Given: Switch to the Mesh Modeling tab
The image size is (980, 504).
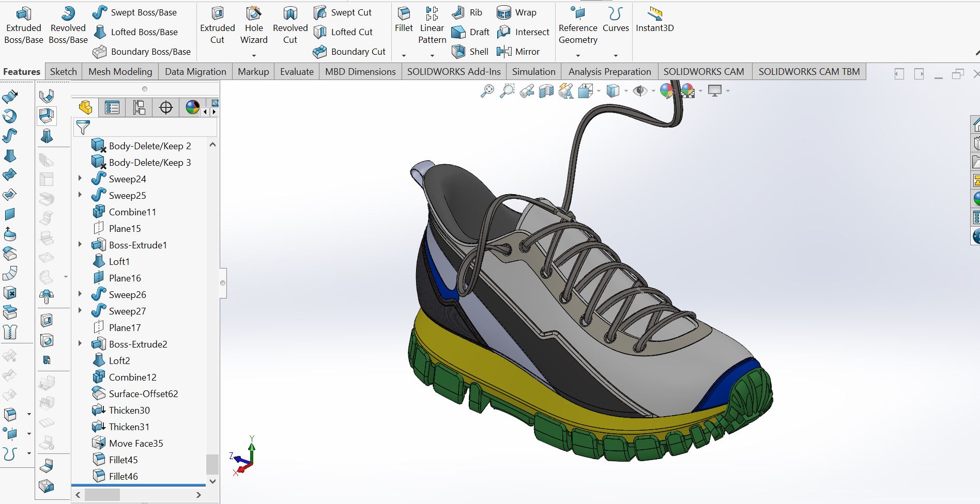Looking at the screenshot, I should (120, 72).
